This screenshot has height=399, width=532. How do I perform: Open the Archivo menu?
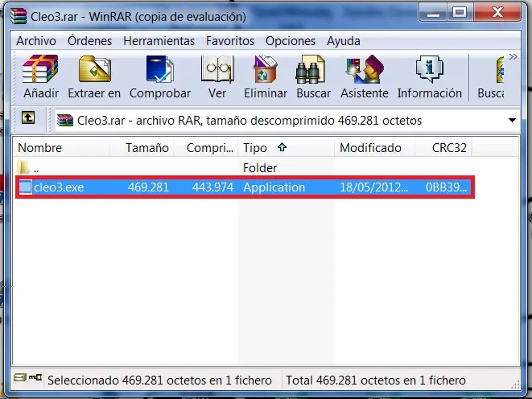(x=36, y=41)
